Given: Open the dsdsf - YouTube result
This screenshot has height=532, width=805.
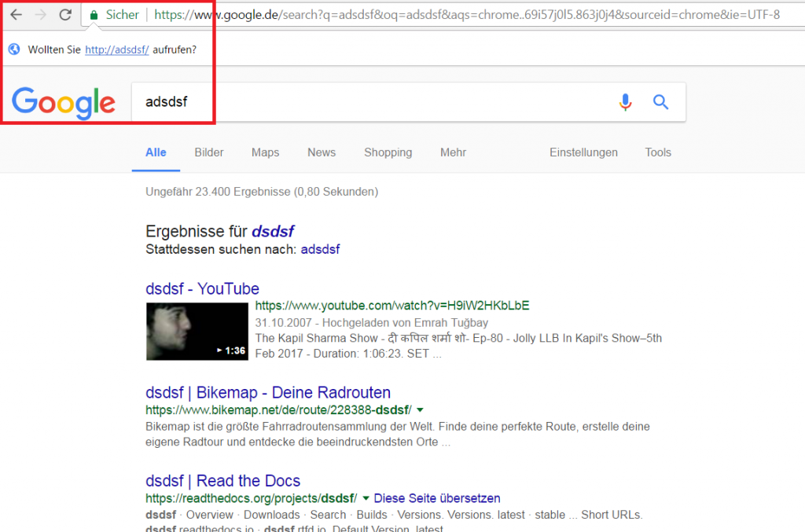Looking at the screenshot, I should [202, 289].
